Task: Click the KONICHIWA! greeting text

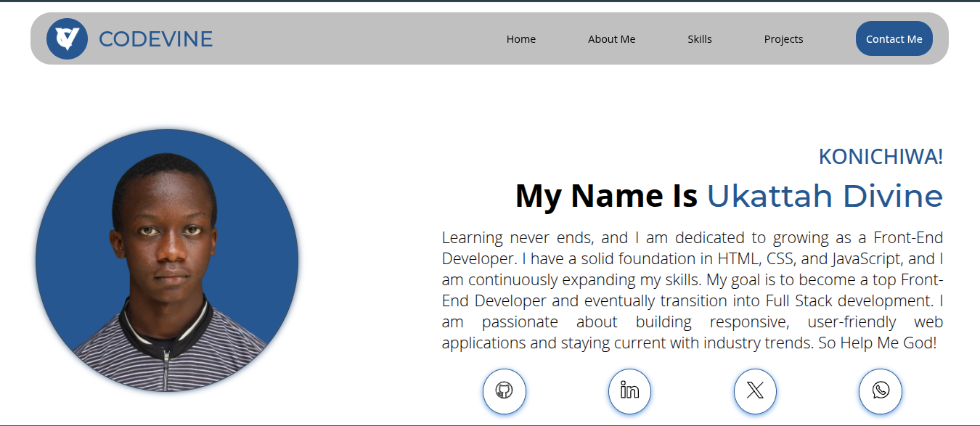Action: coord(881,156)
